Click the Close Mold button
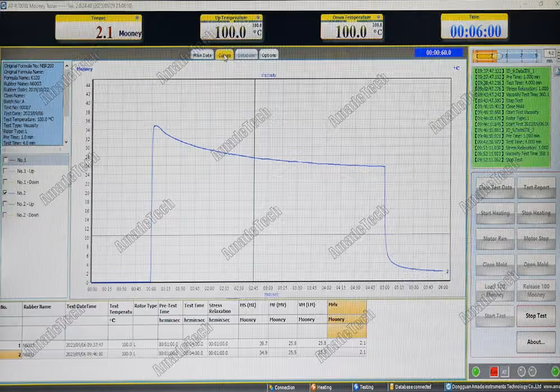This screenshot has width=560, height=392. (x=495, y=264)
